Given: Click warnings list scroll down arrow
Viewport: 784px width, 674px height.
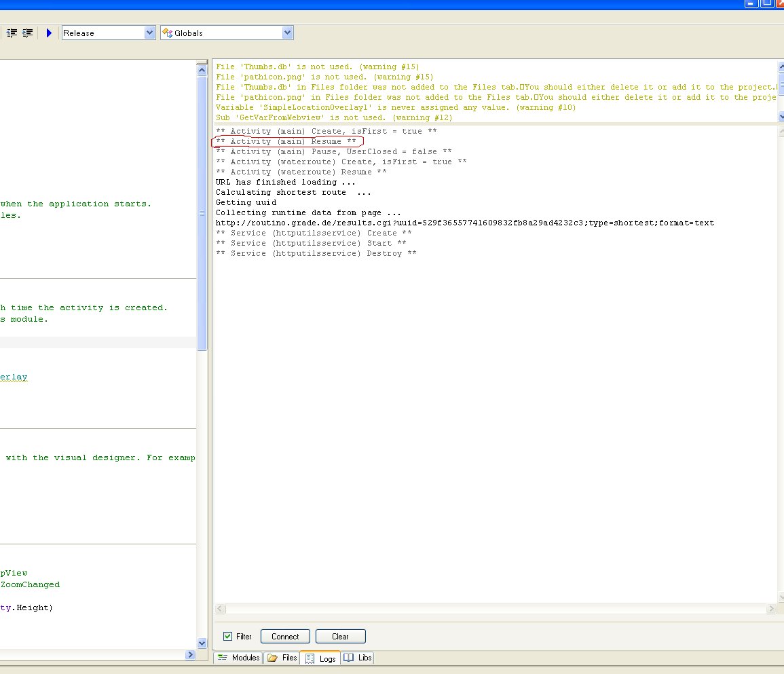Looking at the screenshot, I should (781, 117).
